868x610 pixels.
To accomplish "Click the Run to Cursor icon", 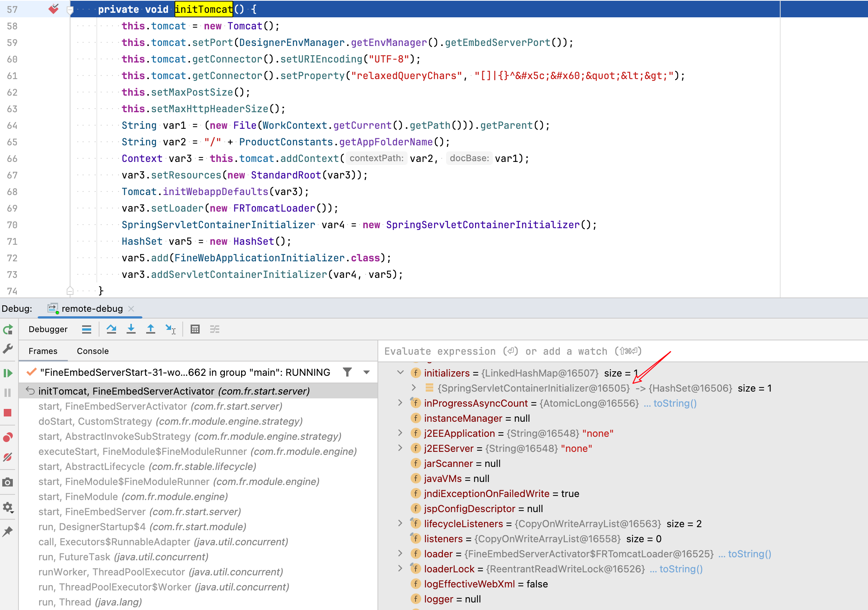I will [171, 329].
